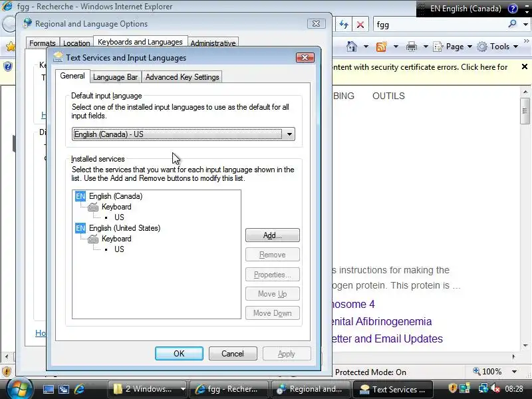Select the General tab
The width and height of the screenshot is (532, 399).
pos(72,76)
